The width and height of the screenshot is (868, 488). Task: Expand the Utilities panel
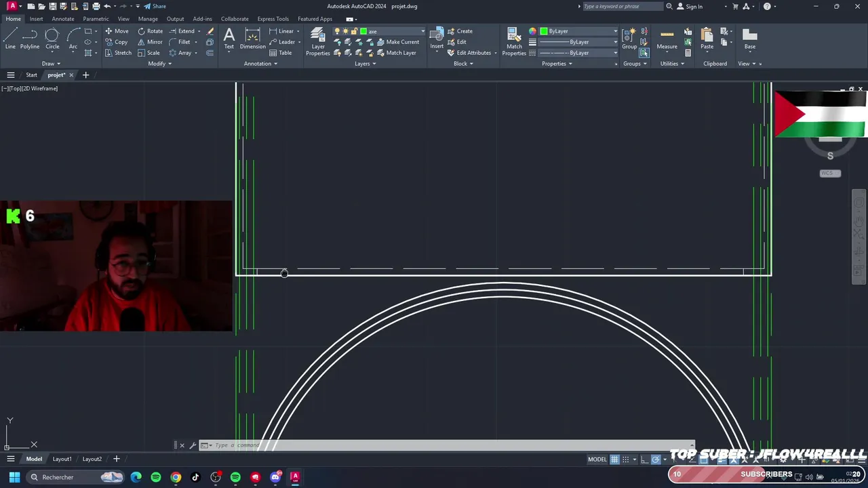click(672, 64)
